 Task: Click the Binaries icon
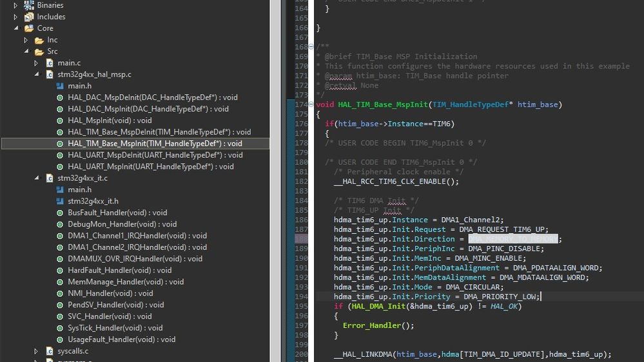point(29,5)
